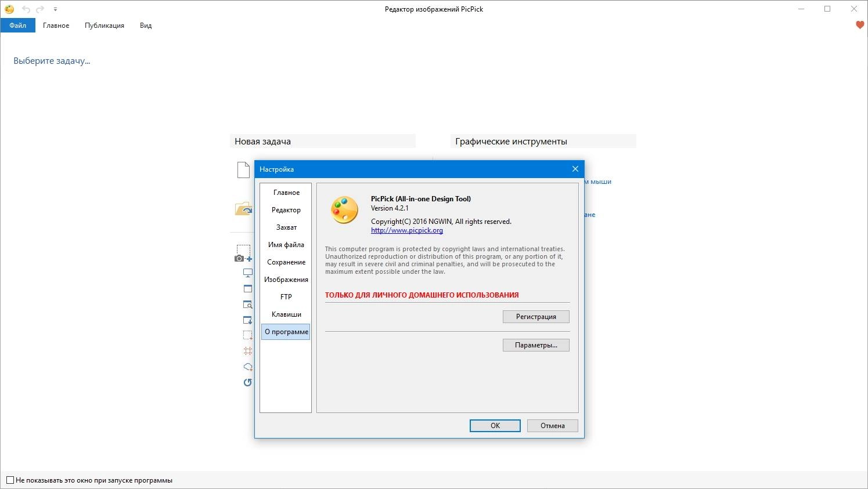Select the scrolling window capture icon
The image size is (868, 489).
coord(248,320)
